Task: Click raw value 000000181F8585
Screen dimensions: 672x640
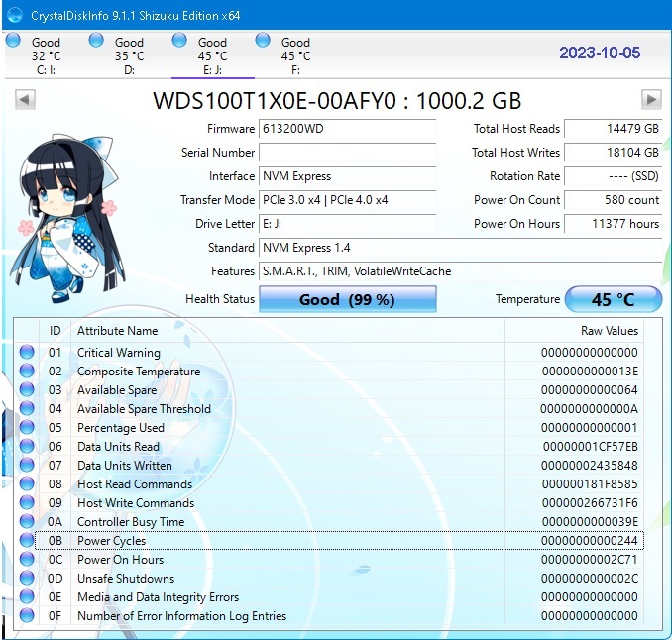Action: click(x=590, y=484)
